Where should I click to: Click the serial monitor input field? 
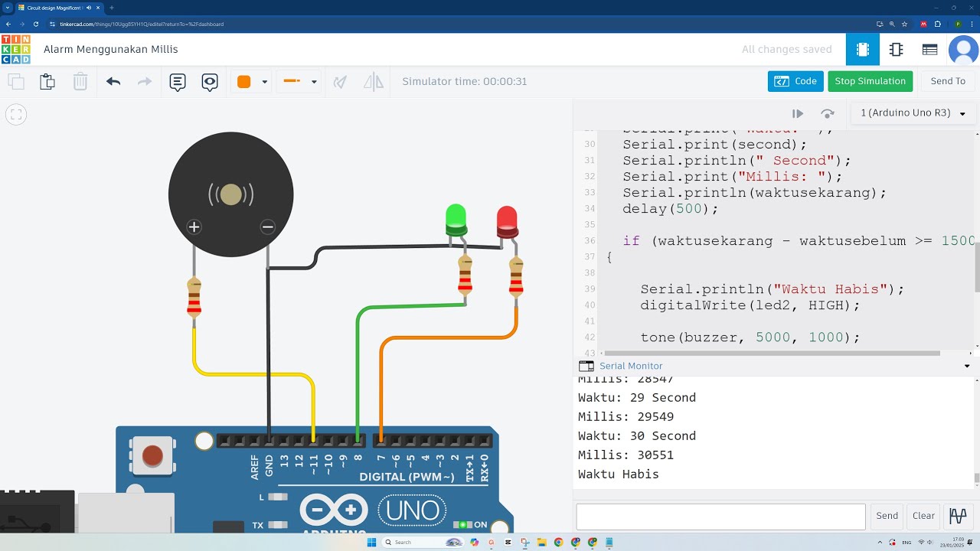[x=720, y=516]
